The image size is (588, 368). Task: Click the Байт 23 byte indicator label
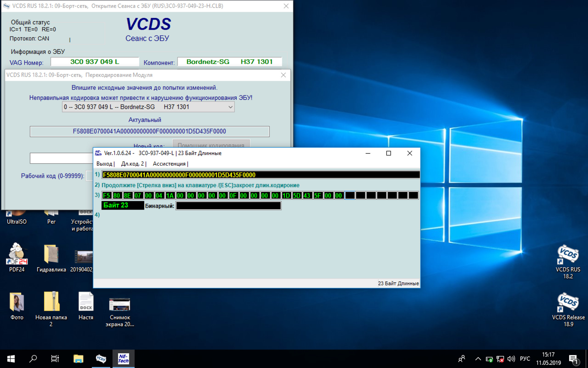(x=123, y=205)
